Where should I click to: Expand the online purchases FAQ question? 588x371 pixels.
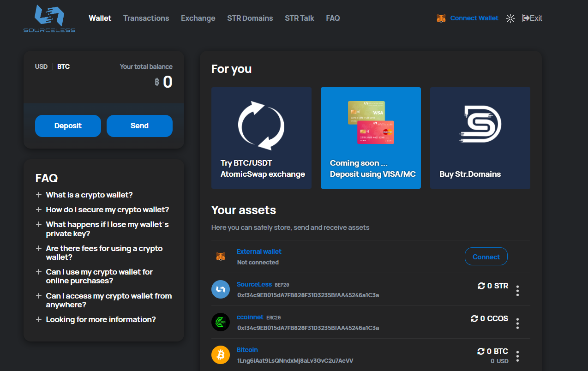click(94, 276)
